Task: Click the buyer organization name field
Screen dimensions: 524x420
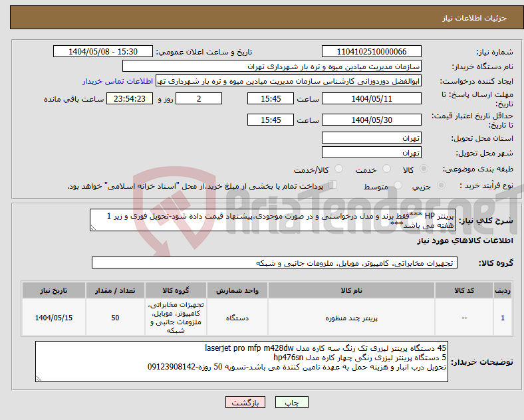Action: [x=272, y=66]
